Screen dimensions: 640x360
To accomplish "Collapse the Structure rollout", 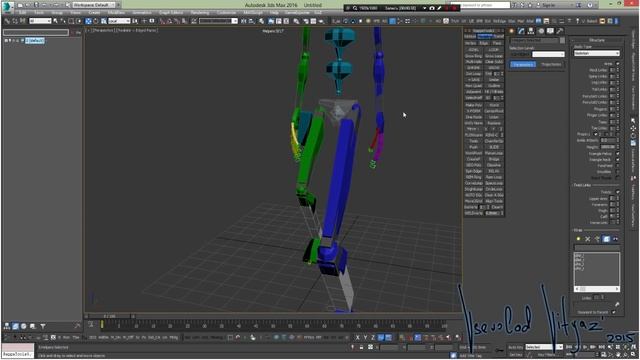I will tap(597, 40).
